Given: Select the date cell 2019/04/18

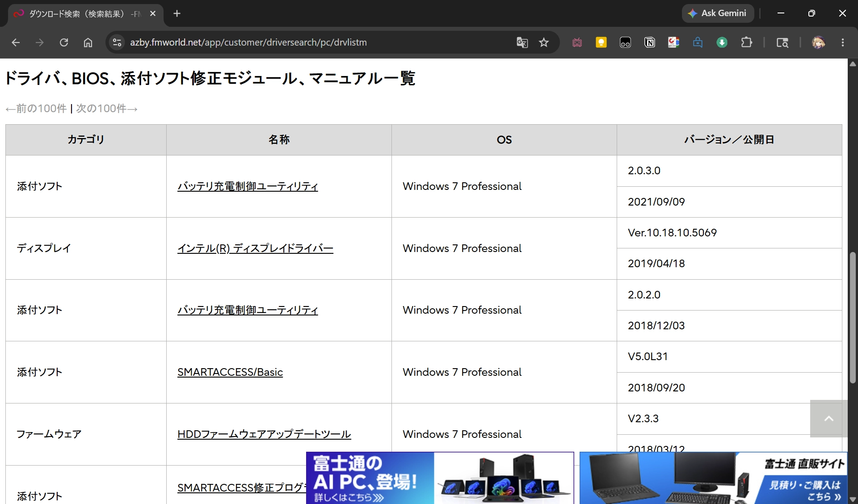Looking at the screenshot, I should (729, 264).
